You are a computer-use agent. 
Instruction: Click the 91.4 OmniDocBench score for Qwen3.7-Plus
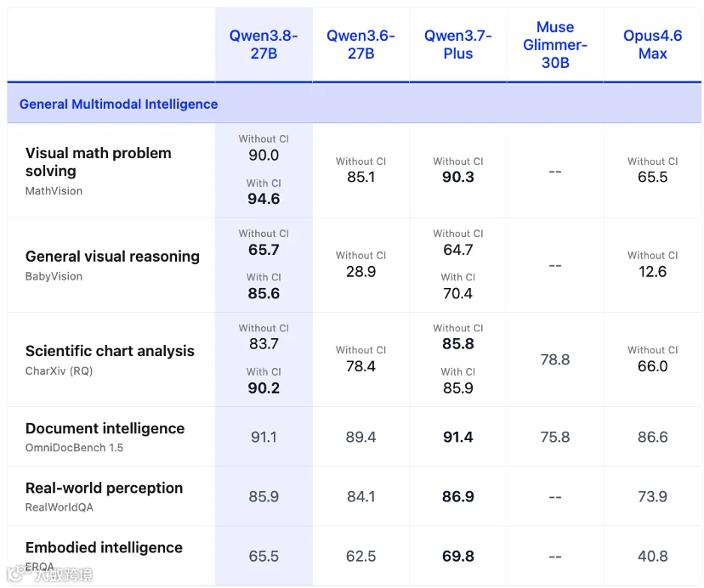(x=458, y=438)
